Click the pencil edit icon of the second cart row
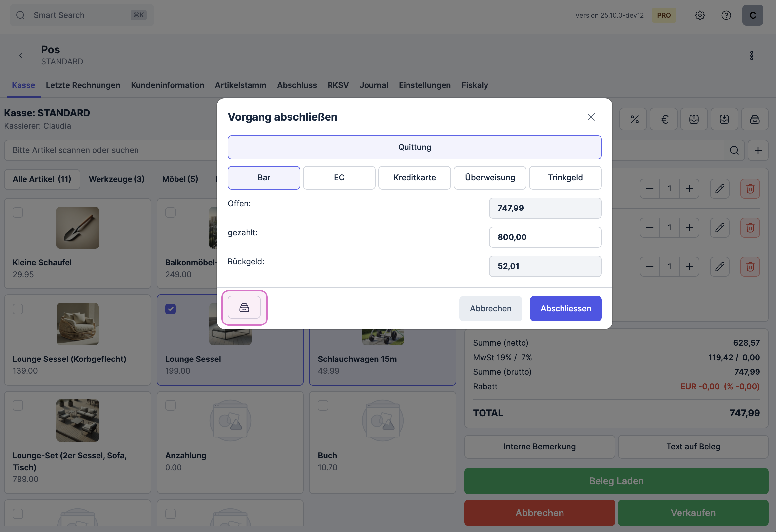Viewport: 776px width, 532px height. tap(719, 228)
